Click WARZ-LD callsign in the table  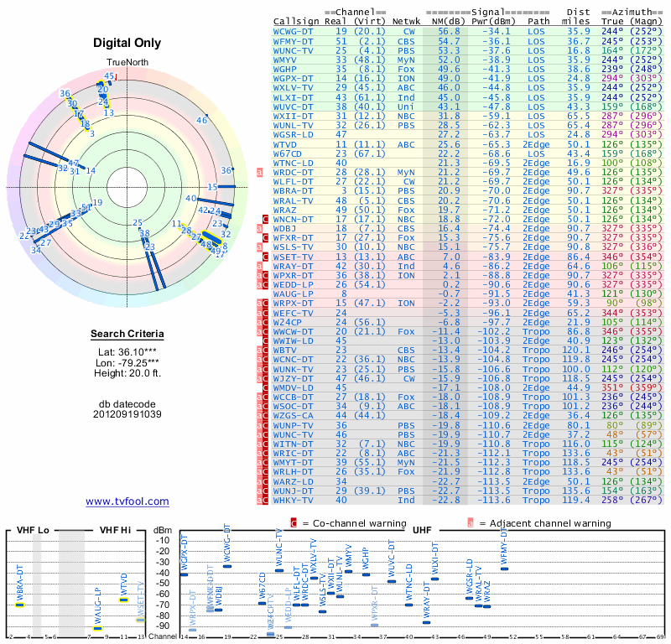[x=293, y=482]
